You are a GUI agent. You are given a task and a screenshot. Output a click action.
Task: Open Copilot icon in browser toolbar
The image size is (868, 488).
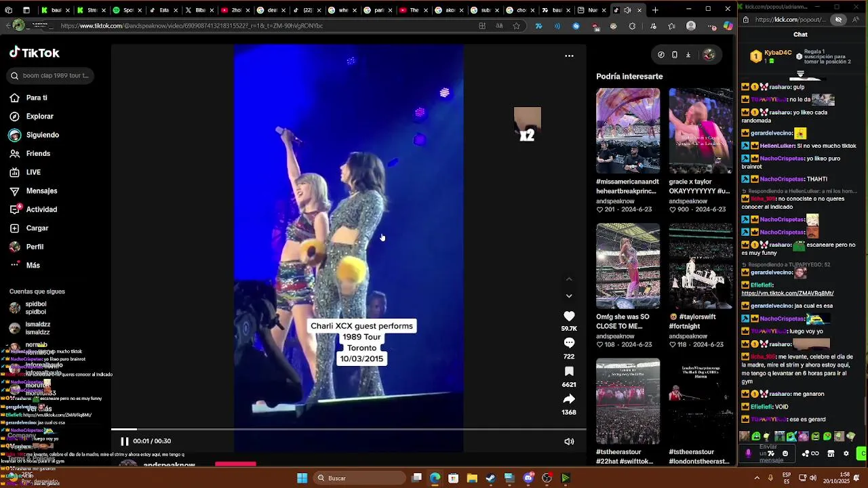[728, 26]
